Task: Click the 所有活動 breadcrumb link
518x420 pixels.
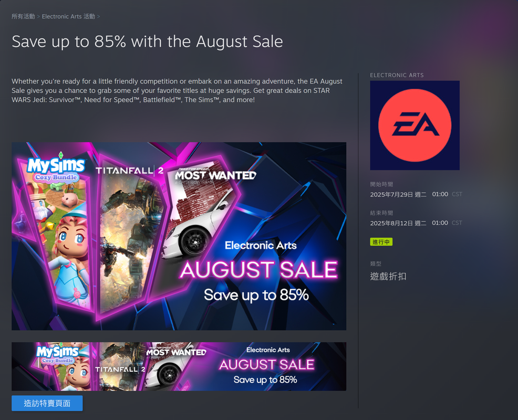Action: tap(23, 16)
